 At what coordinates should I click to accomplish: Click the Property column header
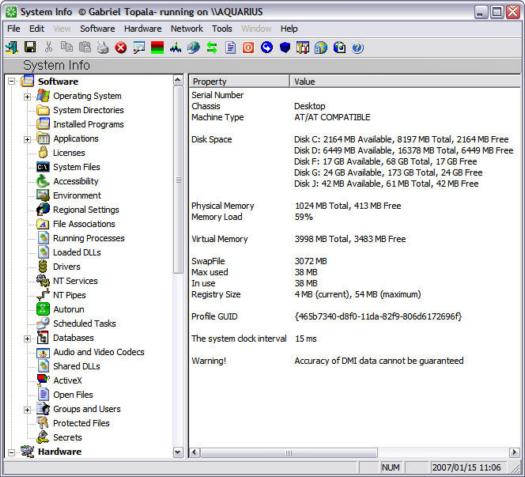point(239,81)
